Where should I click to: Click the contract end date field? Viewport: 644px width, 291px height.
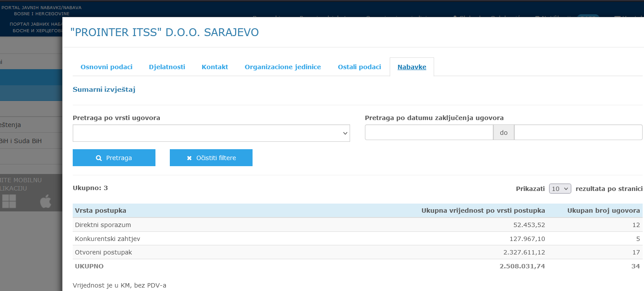click(x=578, y=133)
